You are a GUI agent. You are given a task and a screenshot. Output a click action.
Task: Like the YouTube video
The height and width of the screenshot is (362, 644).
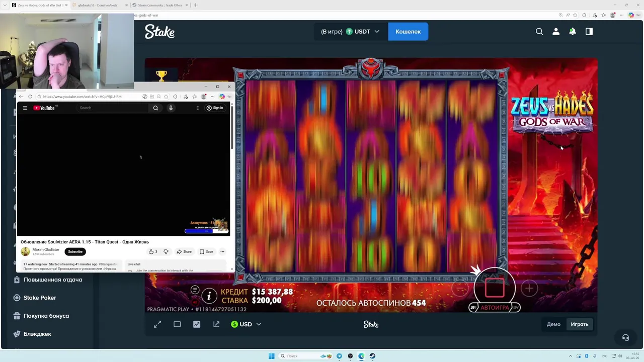(152, 251)
